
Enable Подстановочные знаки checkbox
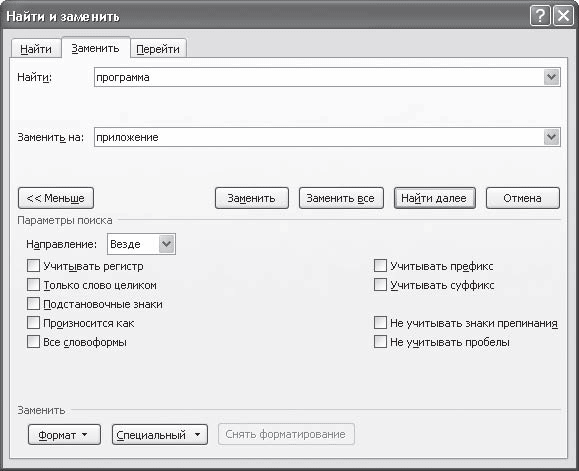pos(33,304)
